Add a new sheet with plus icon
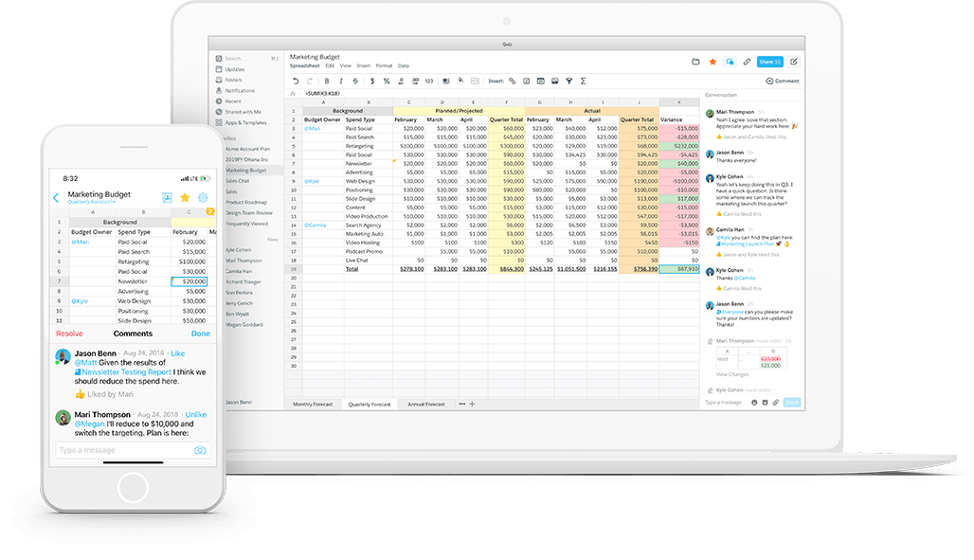The height and width of the screenshot is (560, 974). click(x=472, y=404)
